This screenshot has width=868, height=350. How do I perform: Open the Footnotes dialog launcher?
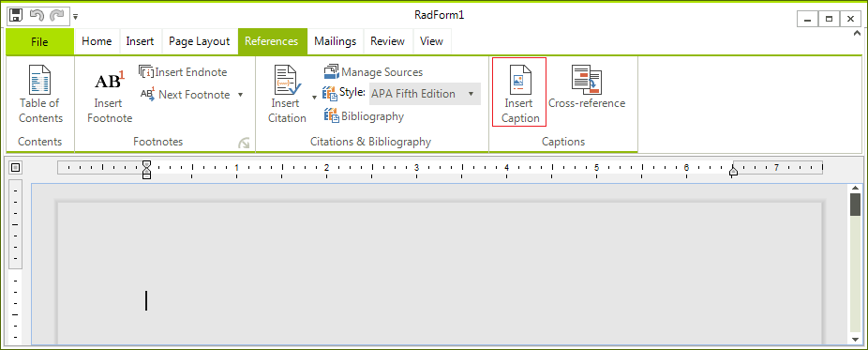pyautogui.click(x=244, y=144)
